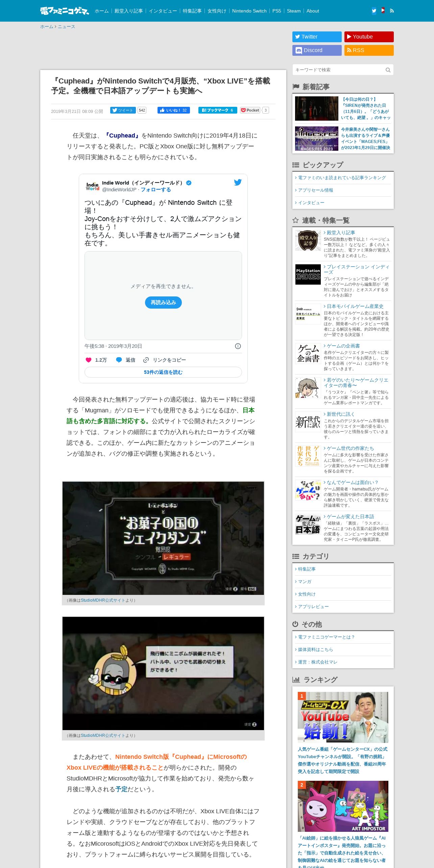Click the Indie World avatar in the tweet

pos(92,186)
